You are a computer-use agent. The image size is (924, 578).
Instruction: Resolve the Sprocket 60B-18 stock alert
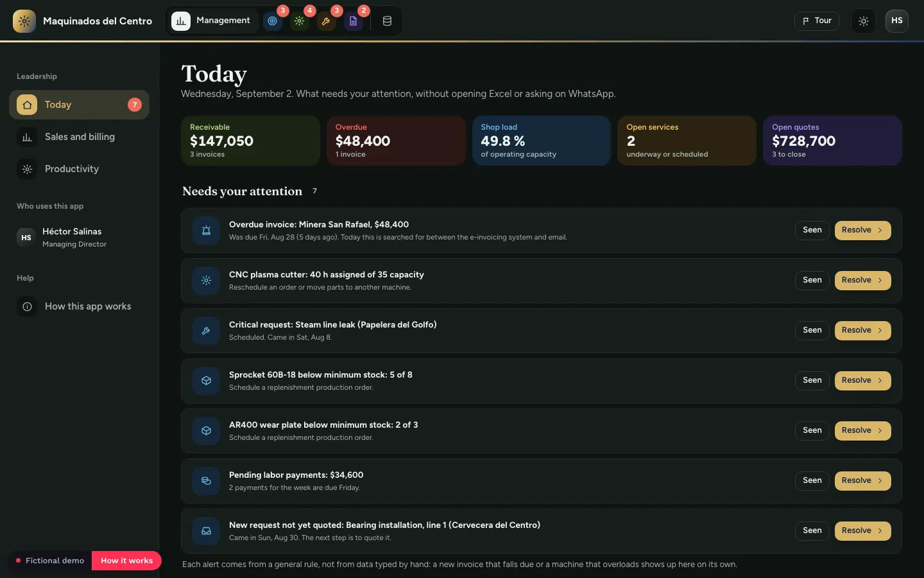[862, 380]
